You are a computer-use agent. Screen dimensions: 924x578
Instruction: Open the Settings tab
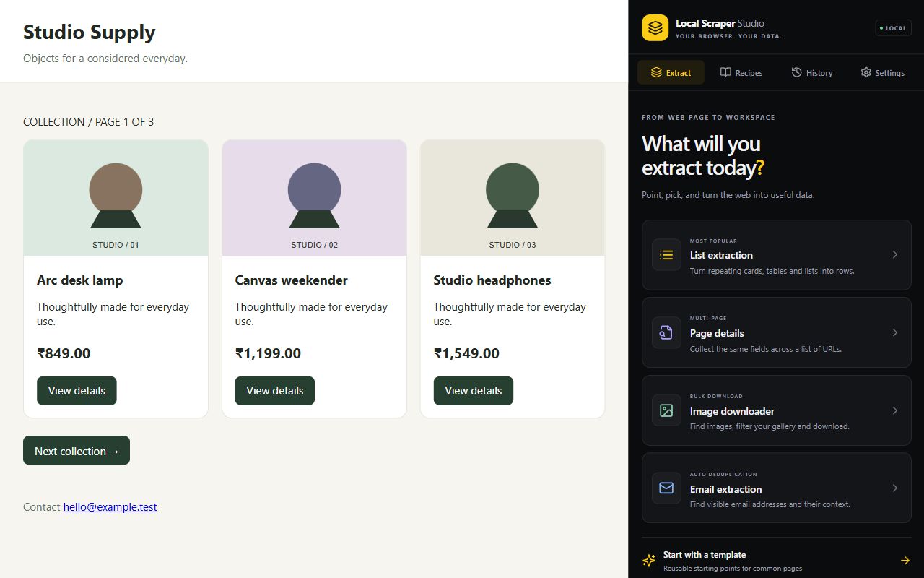tap(882, 72)
